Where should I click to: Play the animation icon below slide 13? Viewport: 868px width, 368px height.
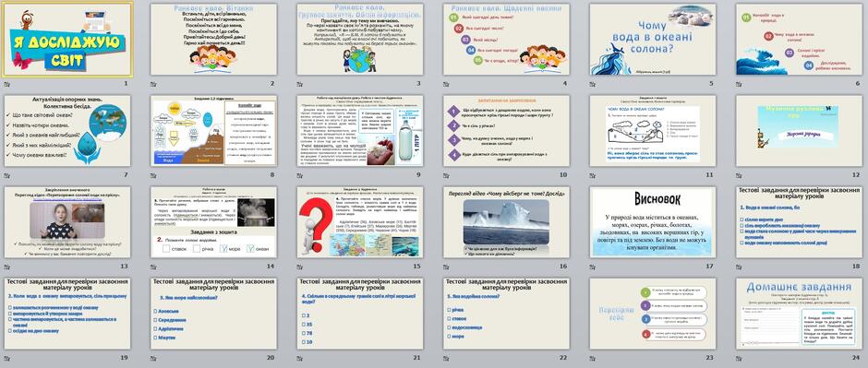6,267
